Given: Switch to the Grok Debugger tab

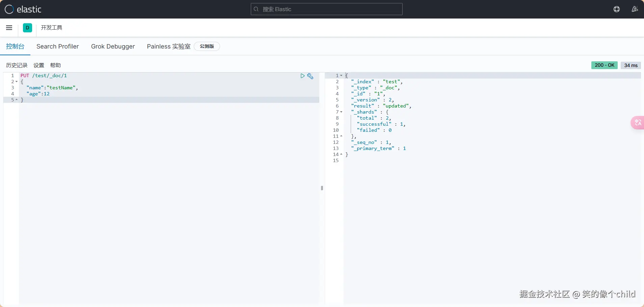Looking at the screenshot, I should (x=113, y=47).
